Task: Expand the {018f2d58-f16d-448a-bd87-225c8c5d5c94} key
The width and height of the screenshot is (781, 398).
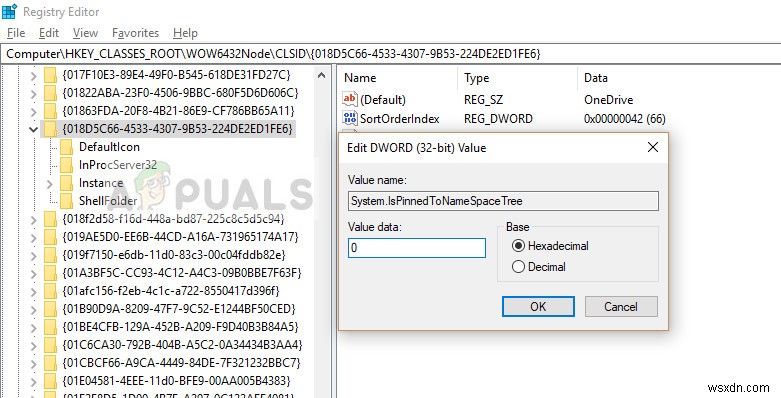Action: [x=33, y=219]
